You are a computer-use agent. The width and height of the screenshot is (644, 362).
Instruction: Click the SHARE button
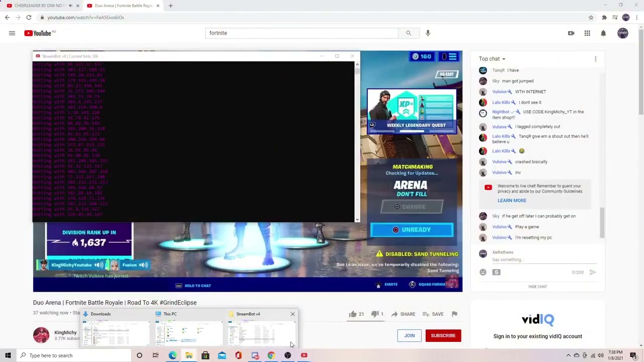403,314
